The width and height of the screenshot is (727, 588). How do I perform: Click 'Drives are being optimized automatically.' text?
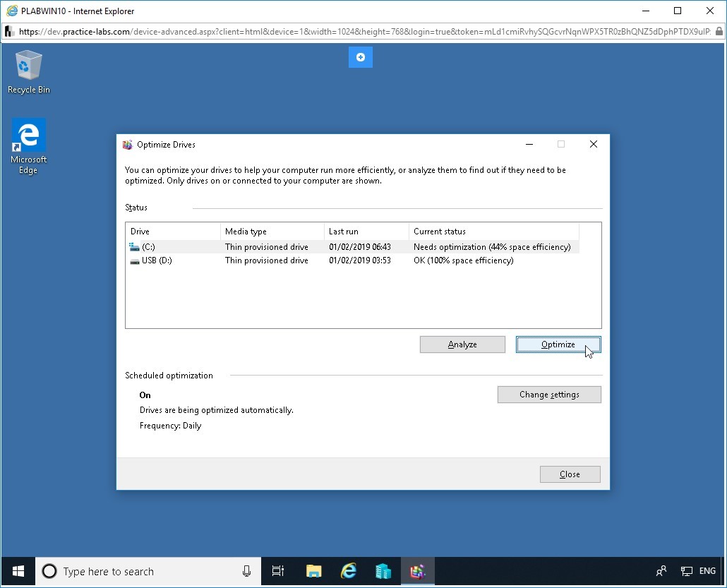click(x=217, y=410)
